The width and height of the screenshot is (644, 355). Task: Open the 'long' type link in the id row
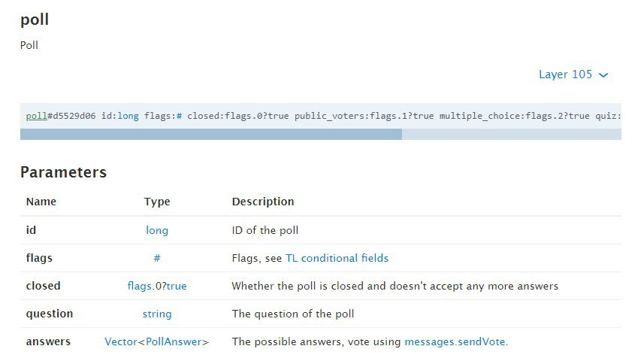coord(157,230)
